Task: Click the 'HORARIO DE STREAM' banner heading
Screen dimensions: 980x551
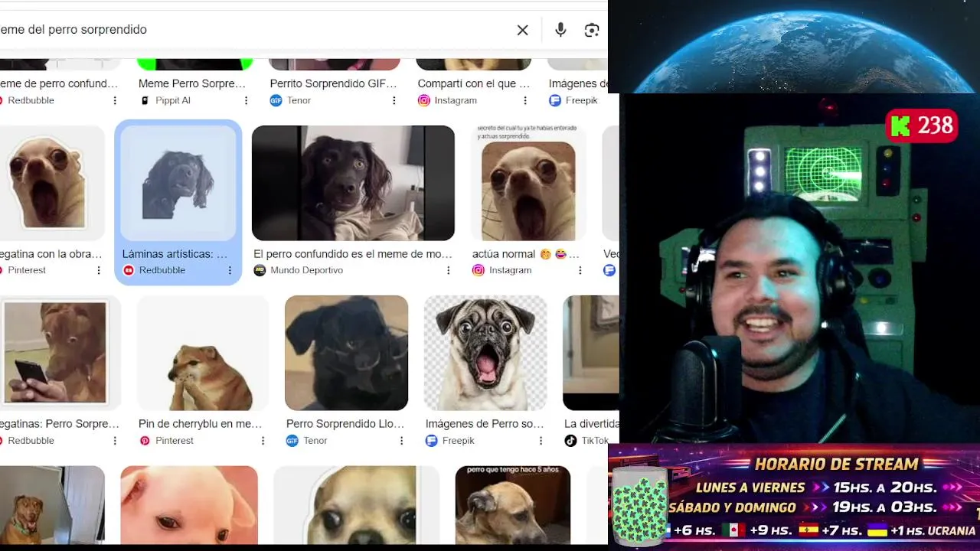Action: pyautogui.click(x=836, y=464)
